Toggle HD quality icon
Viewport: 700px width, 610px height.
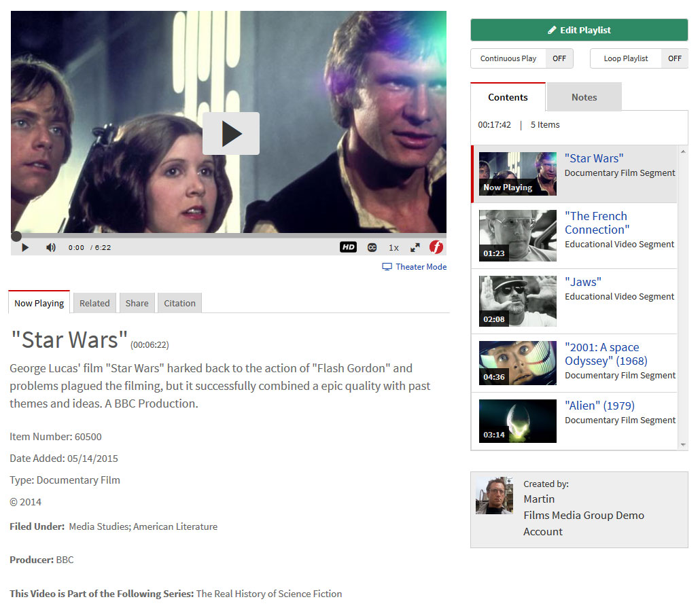pos(348,247)
